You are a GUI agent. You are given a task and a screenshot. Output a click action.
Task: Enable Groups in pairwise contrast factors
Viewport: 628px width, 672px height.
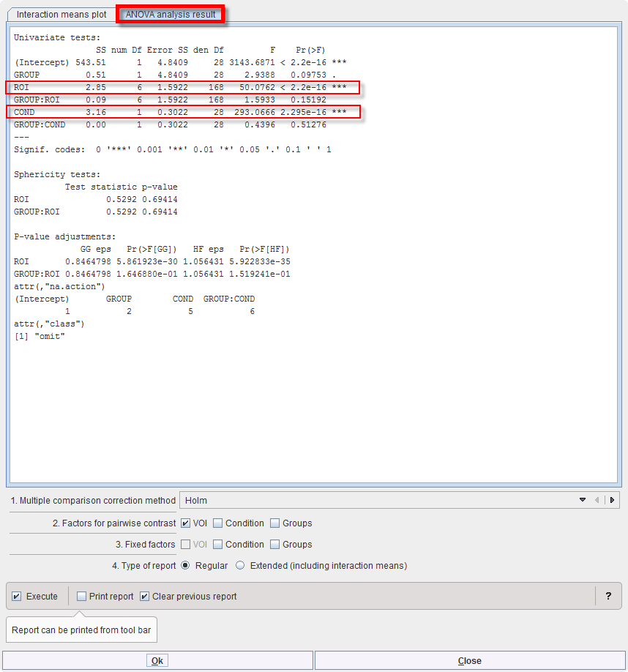[275, 523]
